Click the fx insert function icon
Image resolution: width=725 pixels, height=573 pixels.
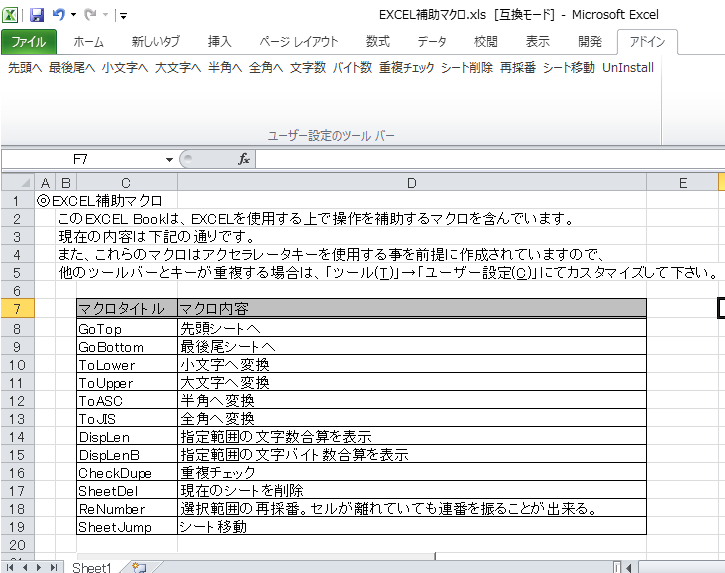[x=244, y=160]
